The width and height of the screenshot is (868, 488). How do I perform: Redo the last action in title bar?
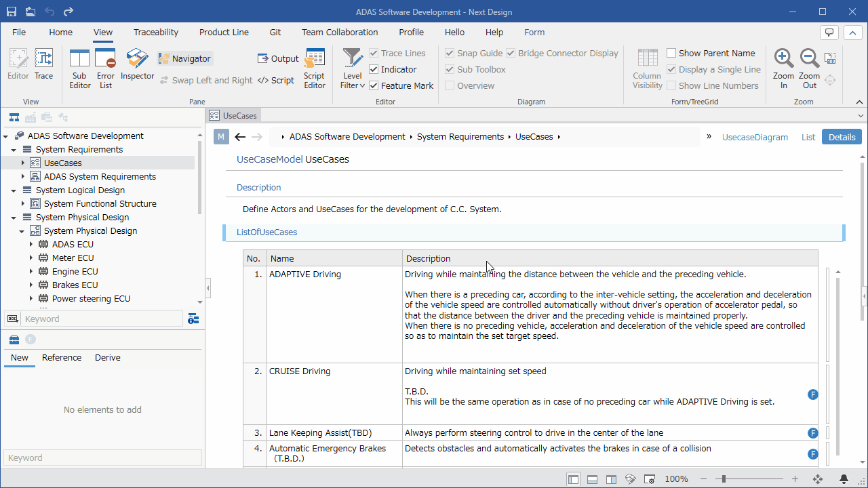[68, 12]
